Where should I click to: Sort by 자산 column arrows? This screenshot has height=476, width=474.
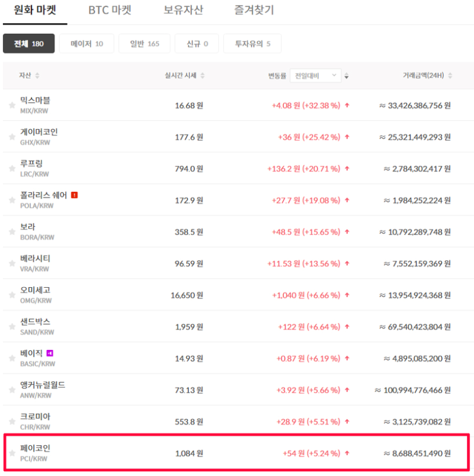37,75
